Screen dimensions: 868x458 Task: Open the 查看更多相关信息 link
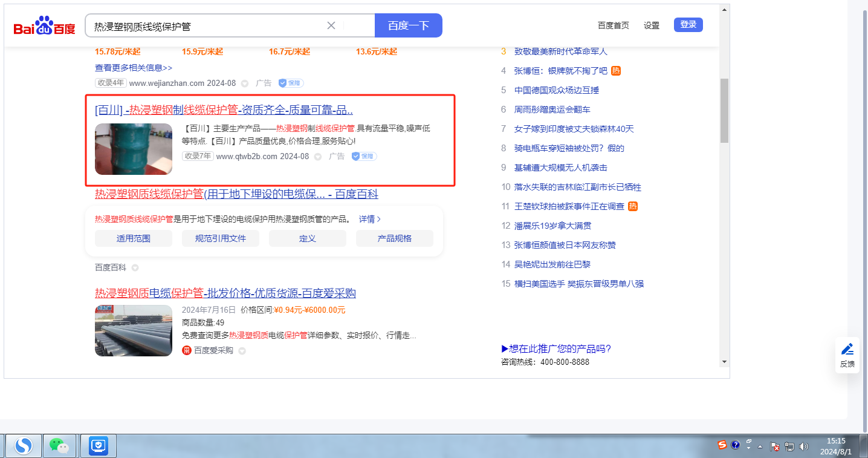point(134,68)
